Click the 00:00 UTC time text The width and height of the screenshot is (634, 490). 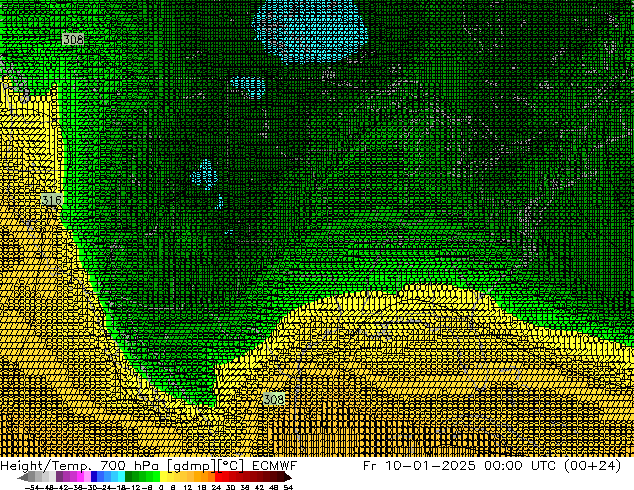coord(521,466)
